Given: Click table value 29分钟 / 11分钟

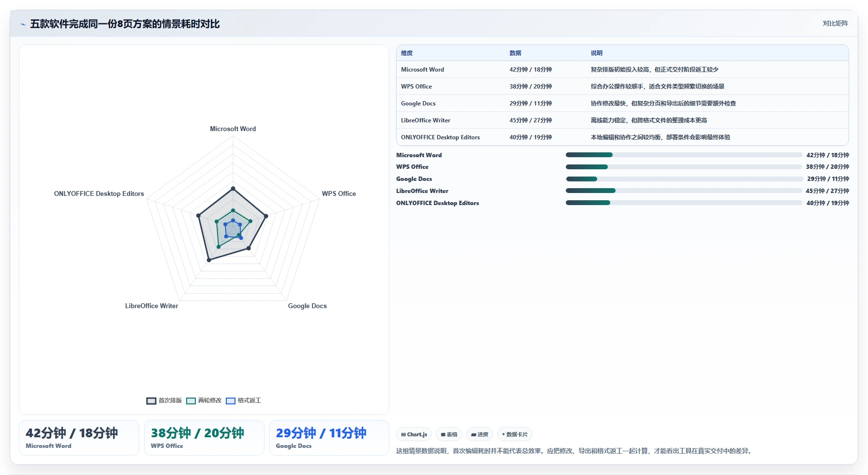Looking at the screenshot, I should pos(530,104).
